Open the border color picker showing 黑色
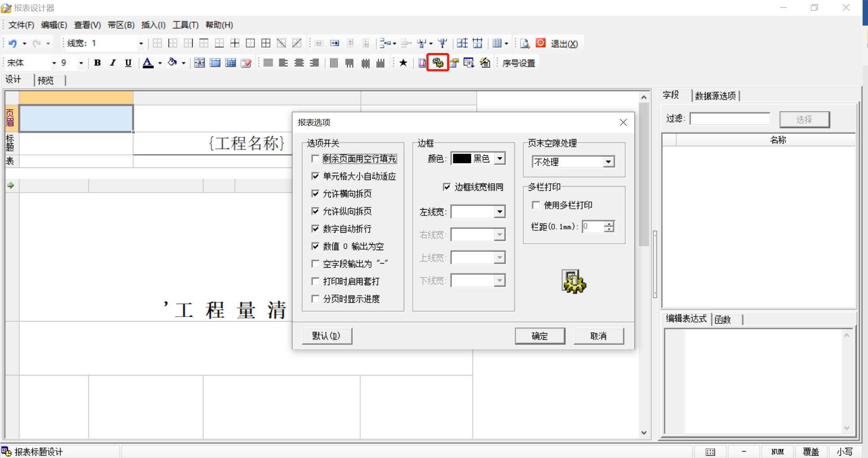Viewport: 868px width, 458px height. (500, 158)
